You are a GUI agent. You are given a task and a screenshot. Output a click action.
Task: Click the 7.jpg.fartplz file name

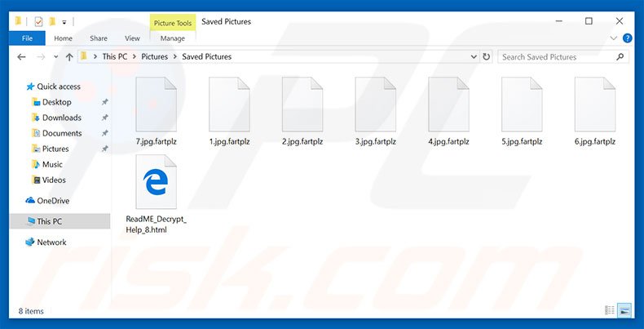pos(156,142)
